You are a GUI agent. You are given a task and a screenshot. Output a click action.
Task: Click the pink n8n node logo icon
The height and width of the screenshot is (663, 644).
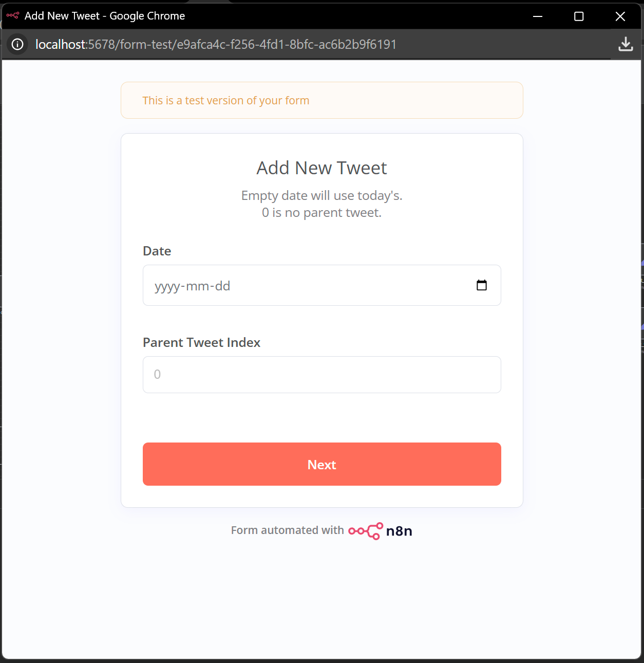366,531
